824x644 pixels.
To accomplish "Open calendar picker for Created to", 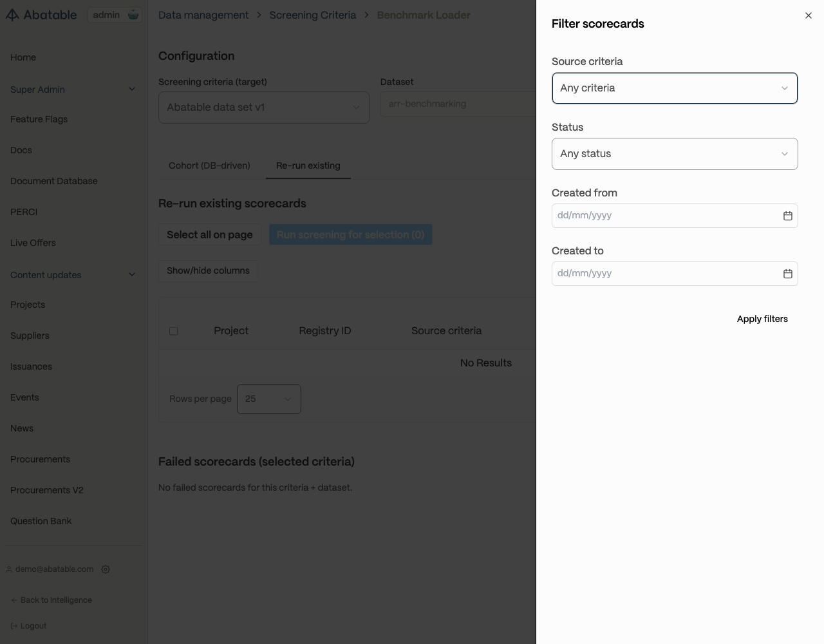I will [x=787, y=274].
